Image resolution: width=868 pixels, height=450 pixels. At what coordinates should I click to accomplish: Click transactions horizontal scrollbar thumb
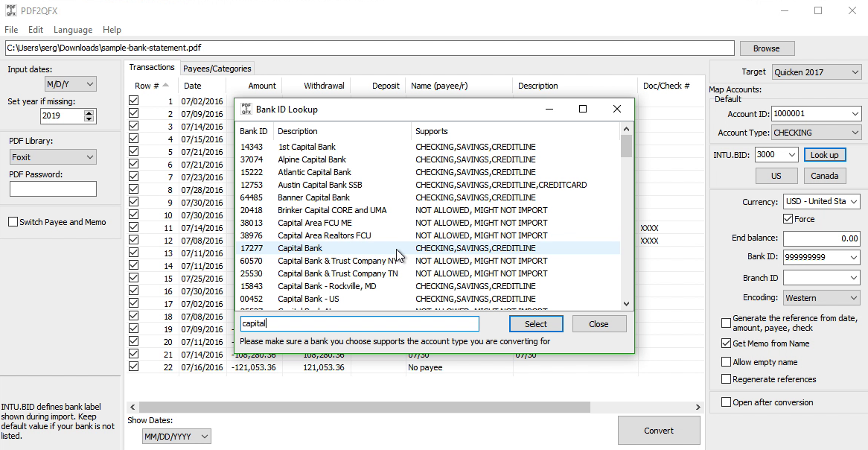click(364, 407)
